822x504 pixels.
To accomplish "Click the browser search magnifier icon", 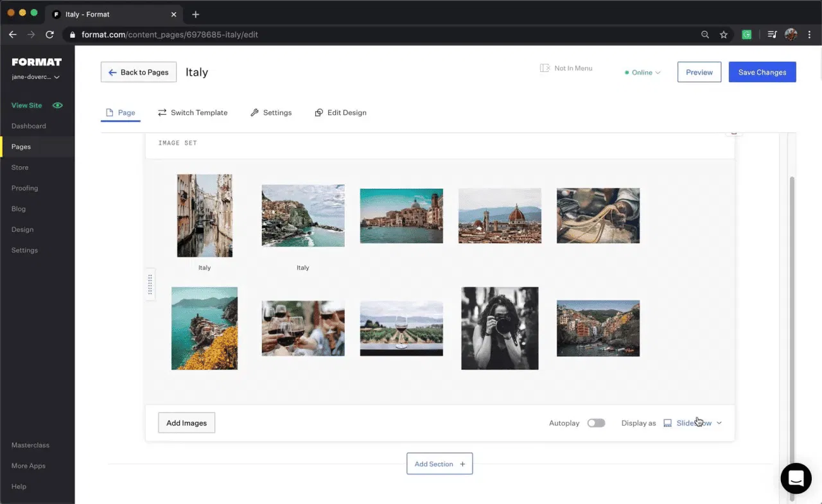I will click(x=705, y=35).
